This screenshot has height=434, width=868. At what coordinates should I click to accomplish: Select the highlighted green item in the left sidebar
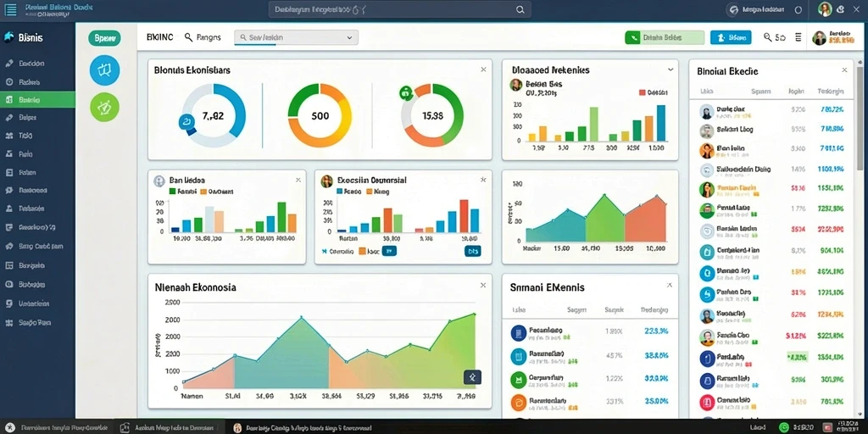37,100
